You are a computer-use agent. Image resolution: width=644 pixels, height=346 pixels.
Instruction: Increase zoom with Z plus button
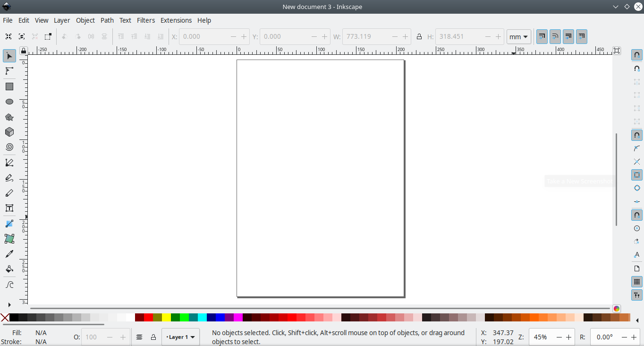[x=569, y=337]
